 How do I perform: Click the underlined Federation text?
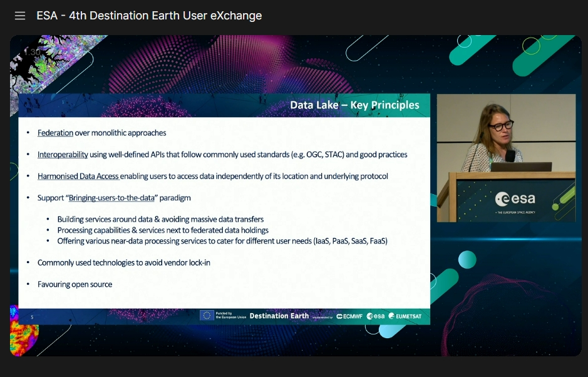pyautogui.click(x=55, y=133)
